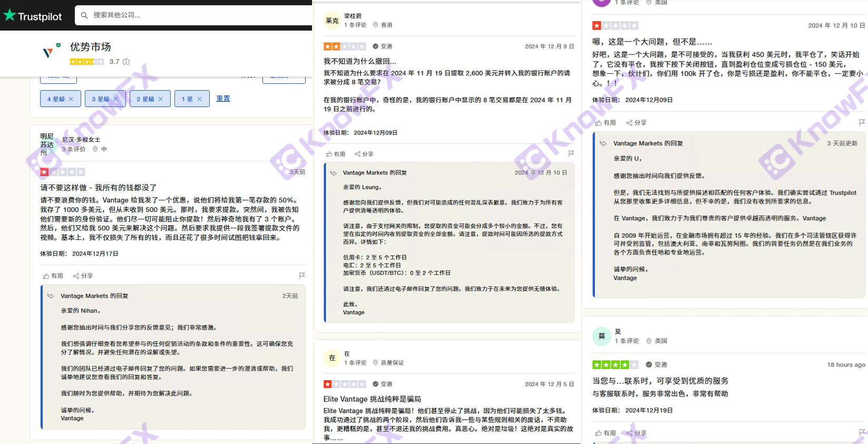Share 莫's review via 分享
The width and height of the screenshot is (868, 444).
[x=636, y=433]
